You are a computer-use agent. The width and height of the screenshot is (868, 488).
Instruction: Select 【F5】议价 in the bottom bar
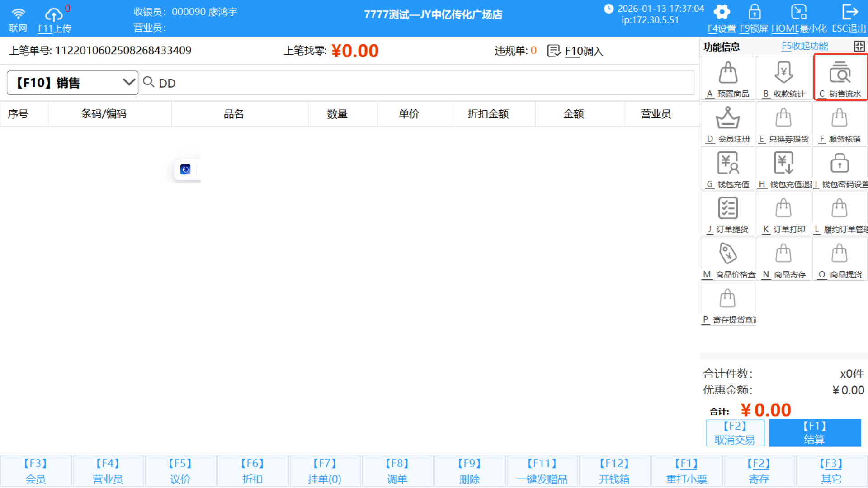[180, 471]
